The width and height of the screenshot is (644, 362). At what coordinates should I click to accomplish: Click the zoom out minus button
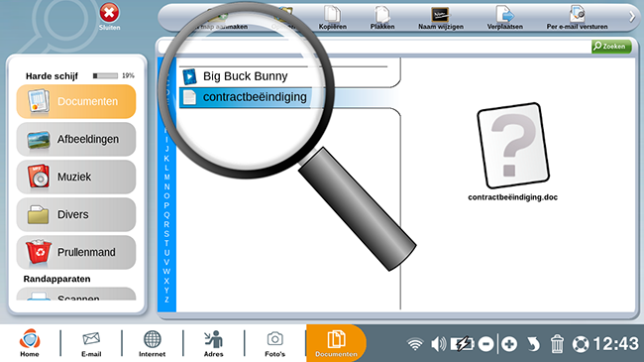tap(485, 344)
